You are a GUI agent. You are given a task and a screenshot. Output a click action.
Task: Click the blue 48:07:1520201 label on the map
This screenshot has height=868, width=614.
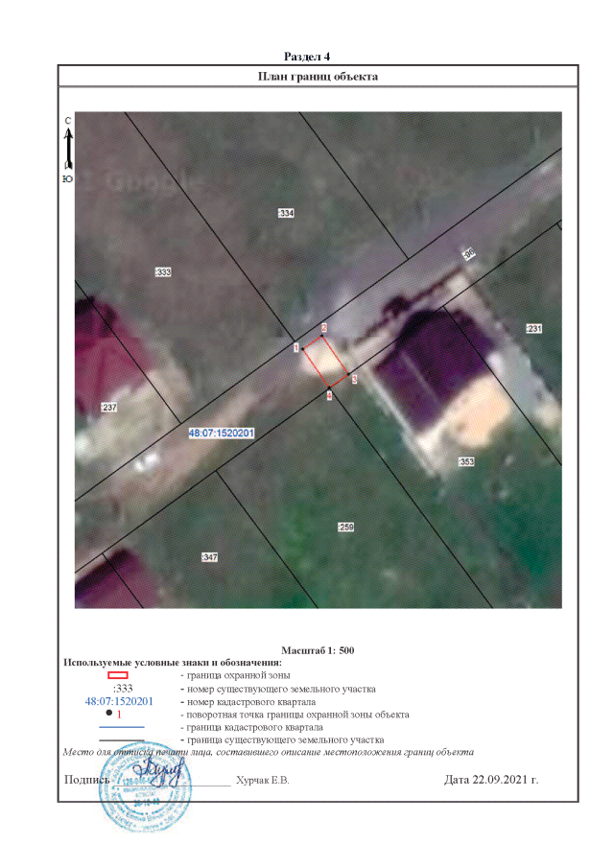coord(222,433)
